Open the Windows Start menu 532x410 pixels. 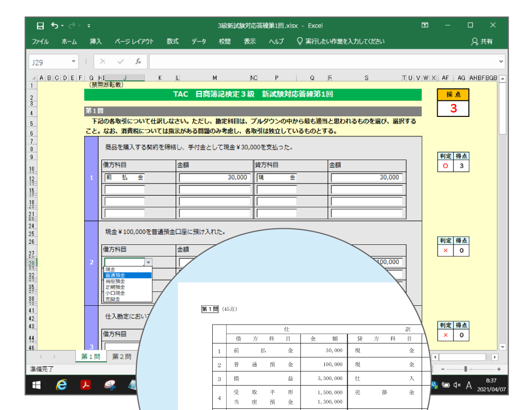37,386
